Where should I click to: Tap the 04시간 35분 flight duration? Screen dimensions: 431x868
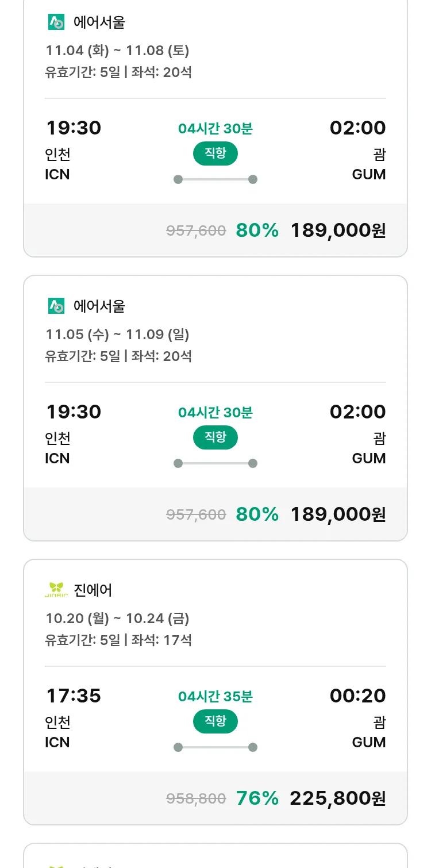(x=215, y=697)
